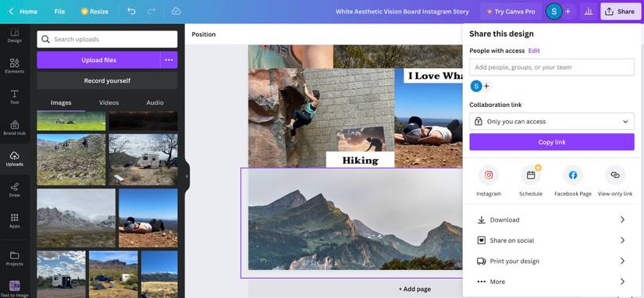Click the Edit link for people access
Viewport: 644px width, 298px height.
(x=534, y=51)
